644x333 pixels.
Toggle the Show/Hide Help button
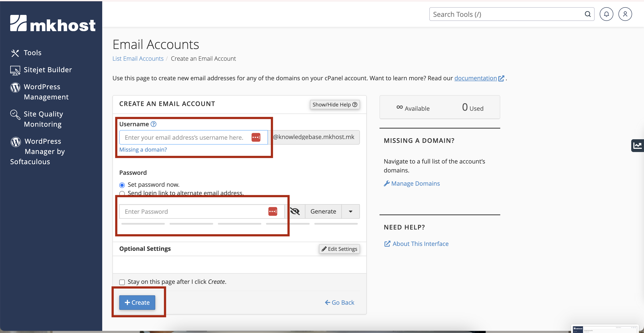335,105
